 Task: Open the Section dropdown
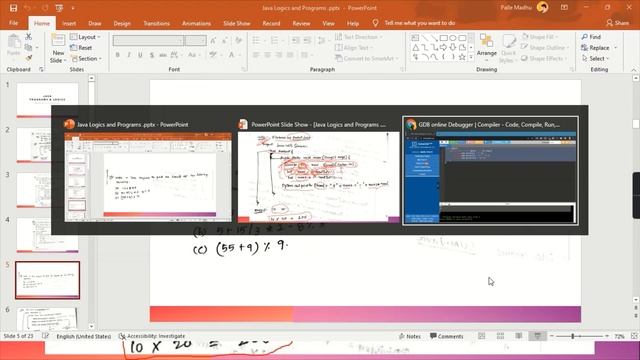pyautogui.click(x=86, y=58)
